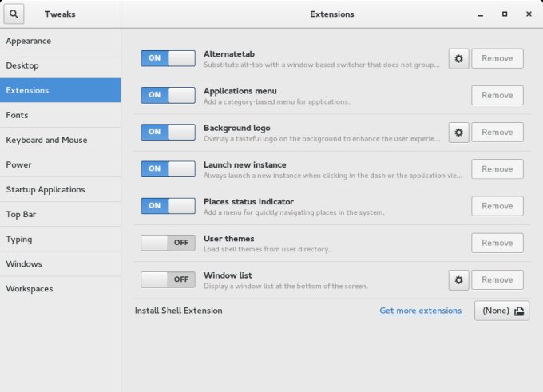Screen dimensions: 543x392
Task: Open the Fonts section
Action: pos(60,115)
